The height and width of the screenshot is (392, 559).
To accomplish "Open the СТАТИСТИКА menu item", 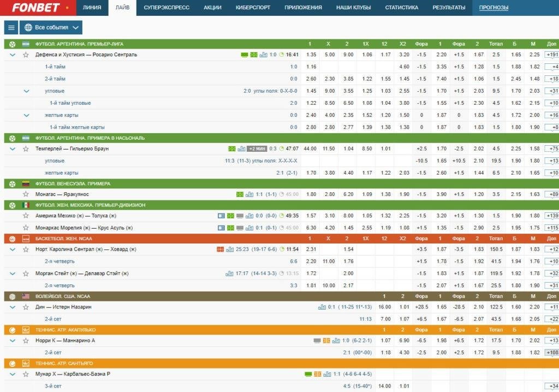I will tap(401, 8).
